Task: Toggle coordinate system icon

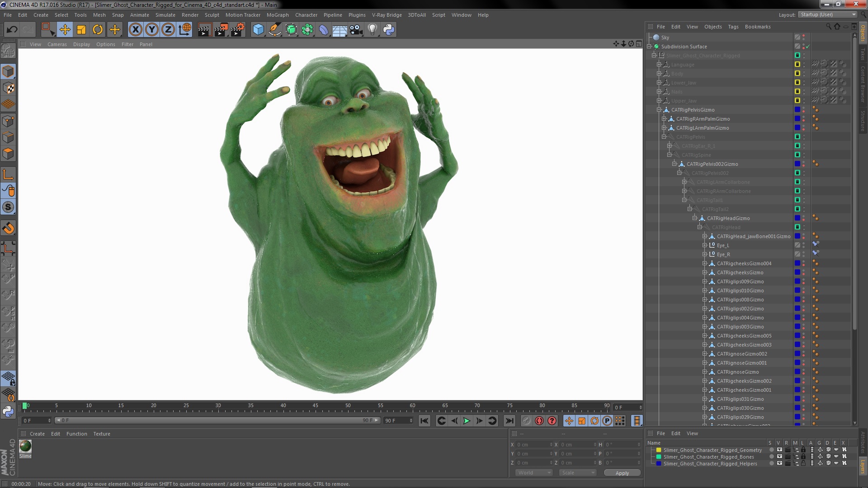Action: click(185, 30)
